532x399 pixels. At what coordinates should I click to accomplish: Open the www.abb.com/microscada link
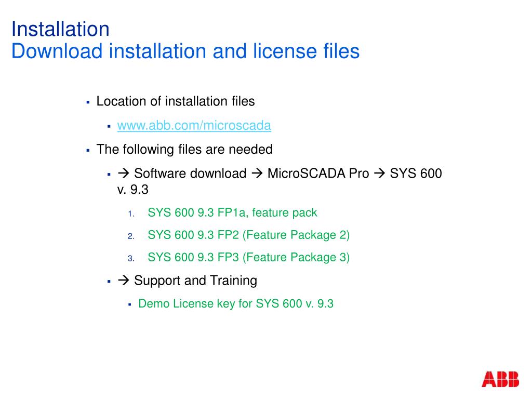click(194, 126)
